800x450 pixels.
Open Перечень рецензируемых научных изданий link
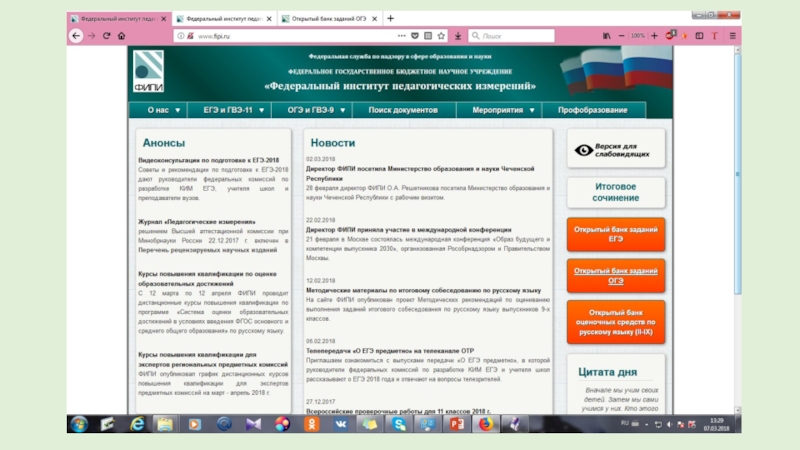coord(208,250)
